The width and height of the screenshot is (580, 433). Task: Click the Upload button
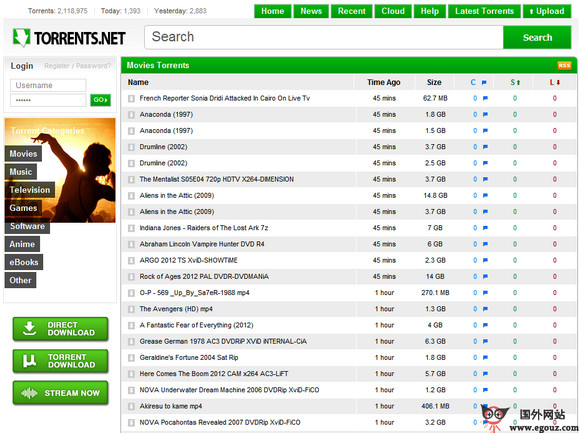click(547, 11)
